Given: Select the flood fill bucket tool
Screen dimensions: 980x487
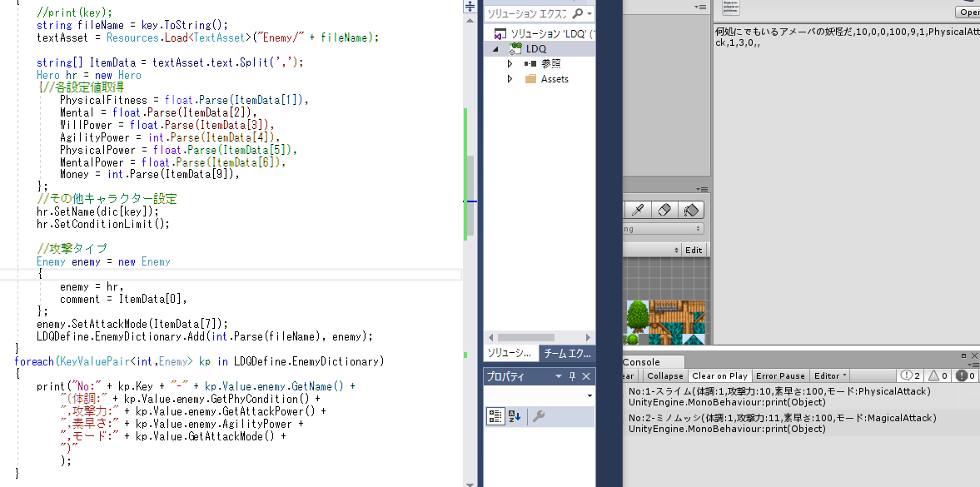Looking at the screenshot, I should click(x=690, y=210).
